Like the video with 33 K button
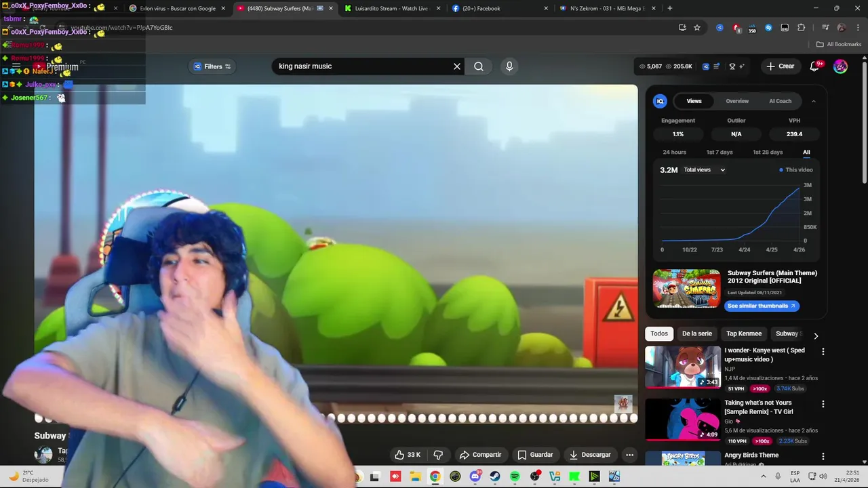 pos(408,455)
